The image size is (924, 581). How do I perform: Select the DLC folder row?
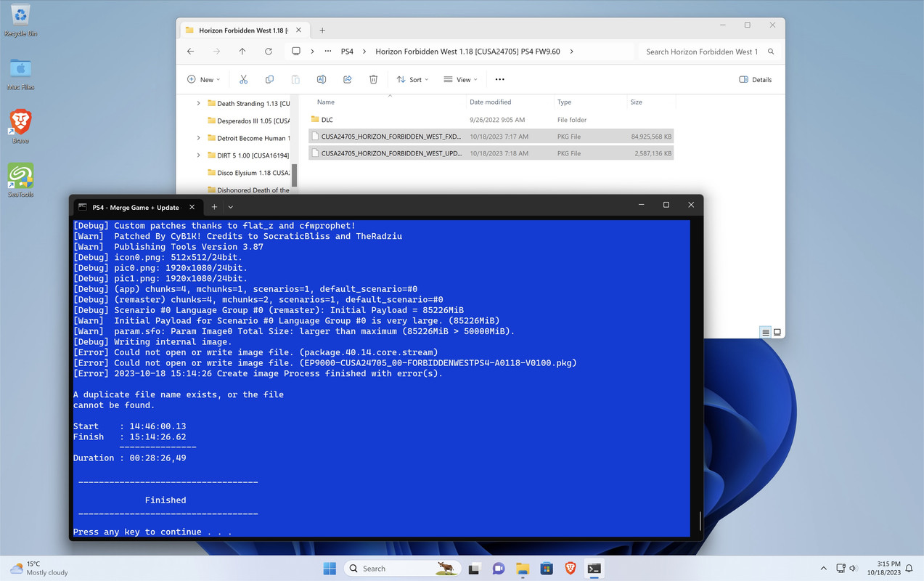coord(491,119)
